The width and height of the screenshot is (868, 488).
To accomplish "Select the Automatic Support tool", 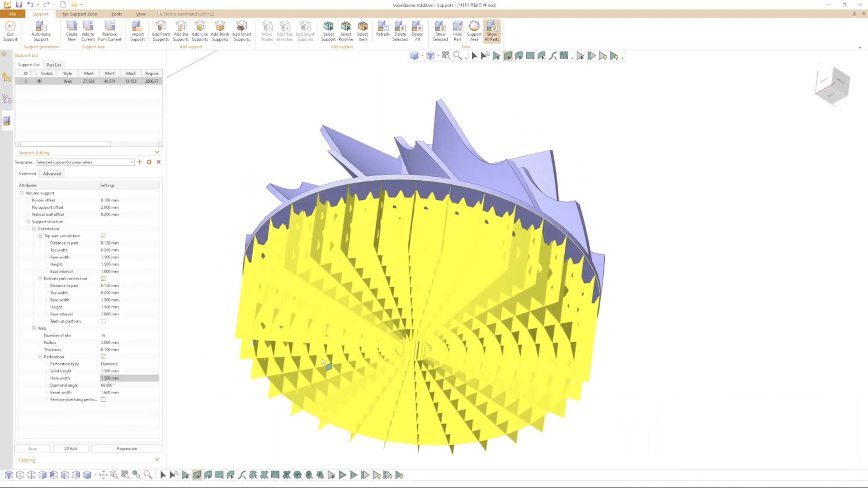I will [x=41, y=32].
